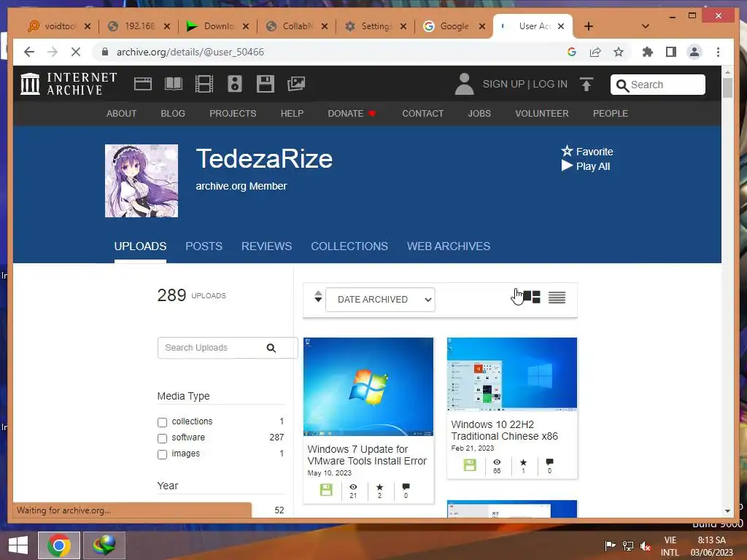This screenshot has width=747, height=560.
Task: Open the Web archive icon in header
Action: 142,84
